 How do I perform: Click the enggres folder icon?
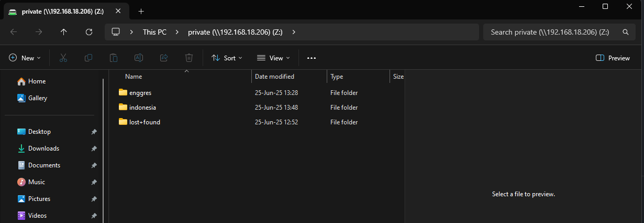coord(123,92)
